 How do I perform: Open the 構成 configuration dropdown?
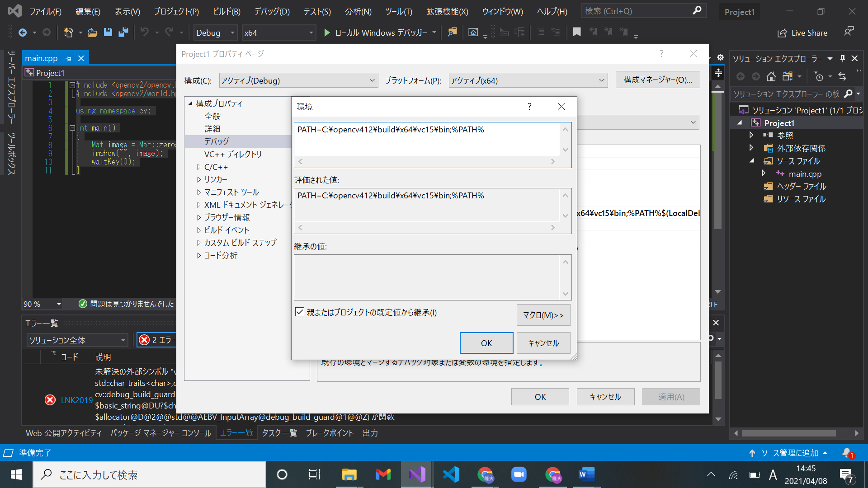[x=298, y=80]
